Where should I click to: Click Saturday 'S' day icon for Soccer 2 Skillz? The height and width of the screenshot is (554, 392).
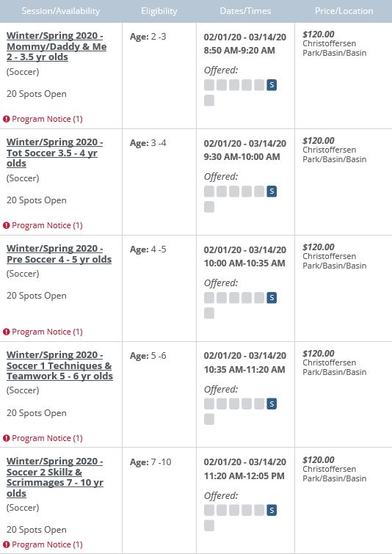point(272,510)
